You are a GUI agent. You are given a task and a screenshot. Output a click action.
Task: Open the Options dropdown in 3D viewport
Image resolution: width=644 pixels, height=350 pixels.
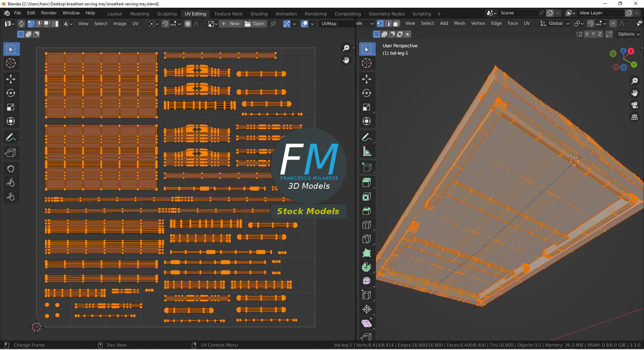(x=629, y=34)
